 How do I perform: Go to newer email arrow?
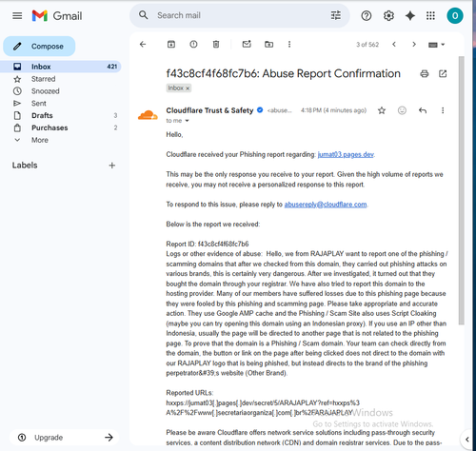pyautogui.click(x=394, y=45)
